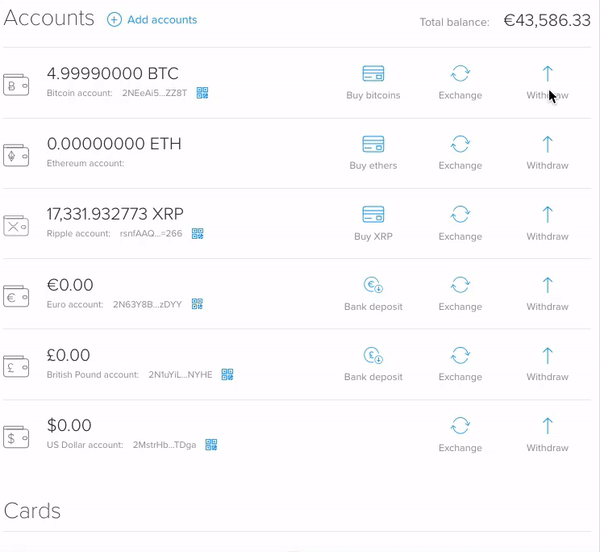Viewport: 600px width, 552px height.
Task: Withdraw from the British Pound account
Action: tap(547, 364)
